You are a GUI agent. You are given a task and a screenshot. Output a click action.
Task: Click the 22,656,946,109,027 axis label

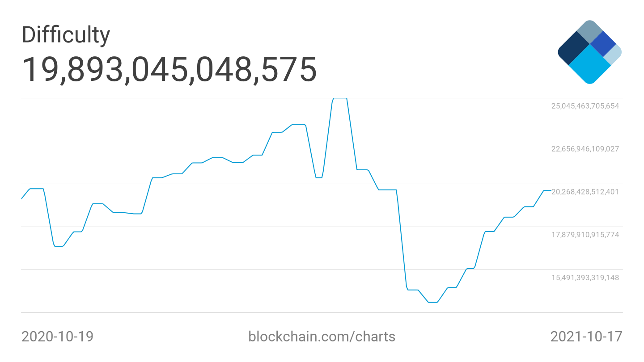[x=585, y=149]
